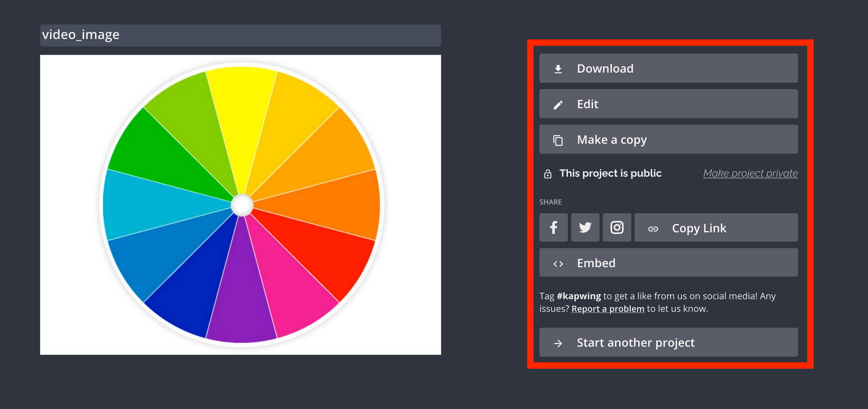868x409 pixels.
Task: Click the duplicate pages icon
Action: point(558,140)
